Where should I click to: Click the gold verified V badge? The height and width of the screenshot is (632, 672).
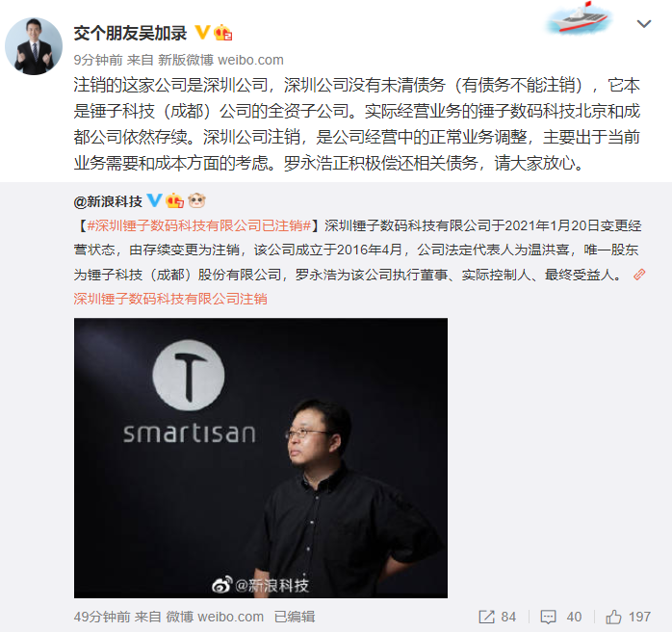202,33
